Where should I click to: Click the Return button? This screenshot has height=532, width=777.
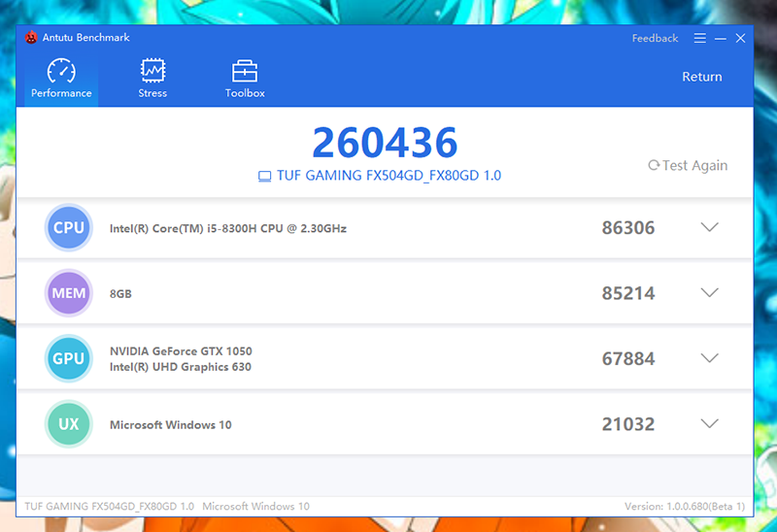pyautogui.click(x=701, y=77)
